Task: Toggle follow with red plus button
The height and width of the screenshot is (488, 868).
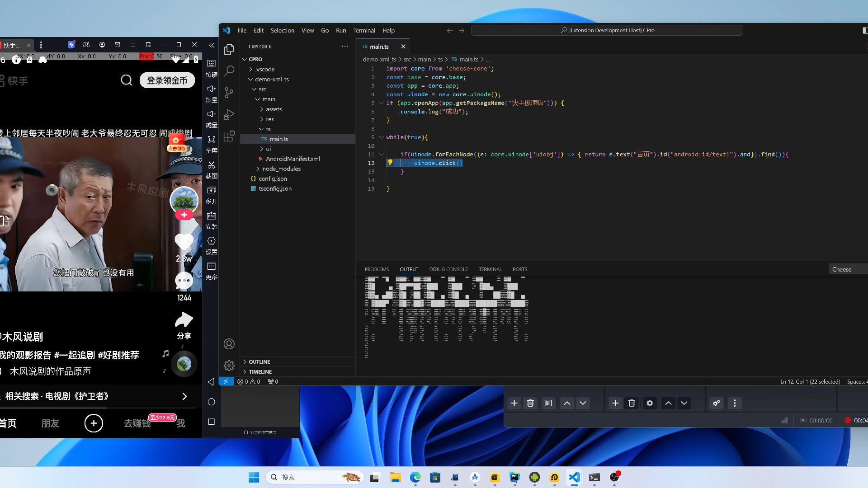Action: [x=184, y=215]
